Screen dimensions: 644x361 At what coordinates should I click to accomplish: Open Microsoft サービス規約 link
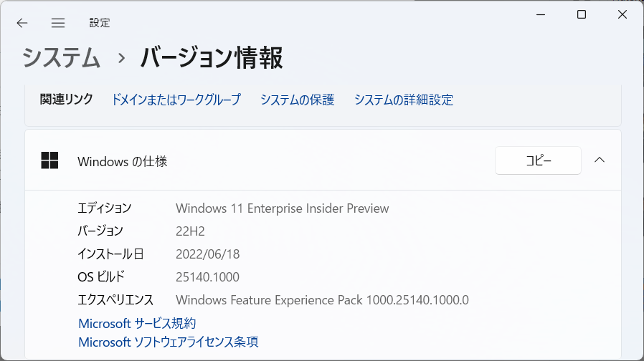[x=137, y=323]
